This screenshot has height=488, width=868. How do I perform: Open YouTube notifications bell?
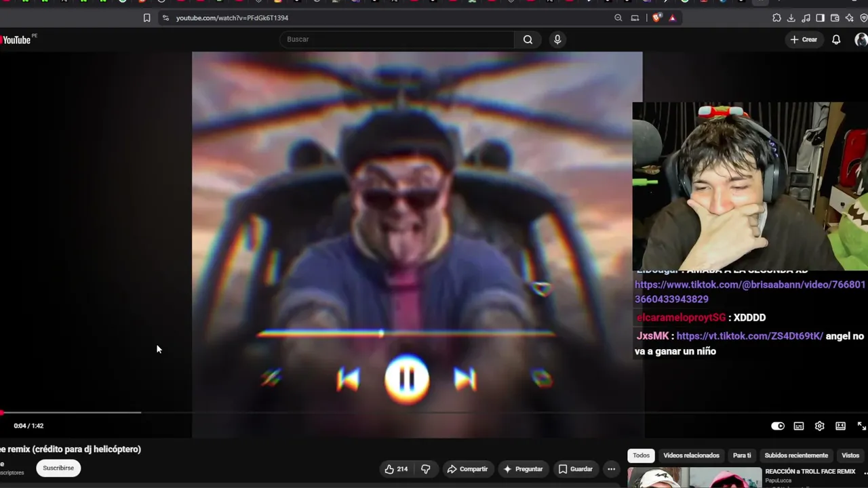(836, 39)
